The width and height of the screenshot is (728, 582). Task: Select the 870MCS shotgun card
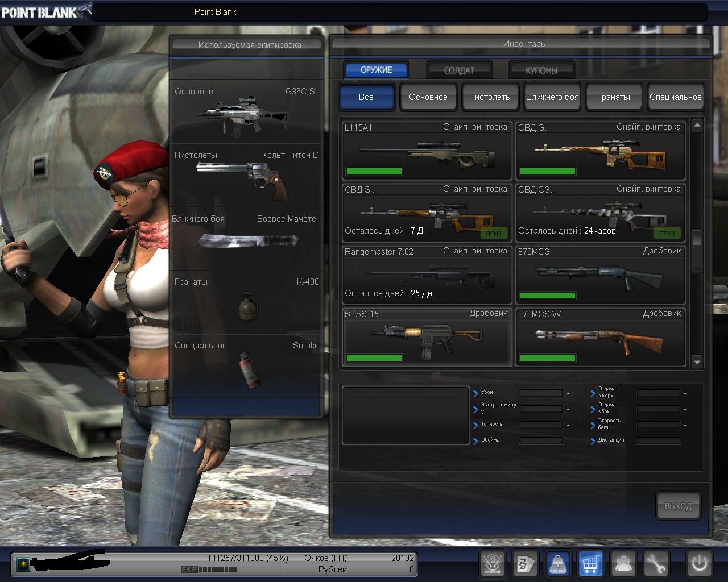coord(600,275)
